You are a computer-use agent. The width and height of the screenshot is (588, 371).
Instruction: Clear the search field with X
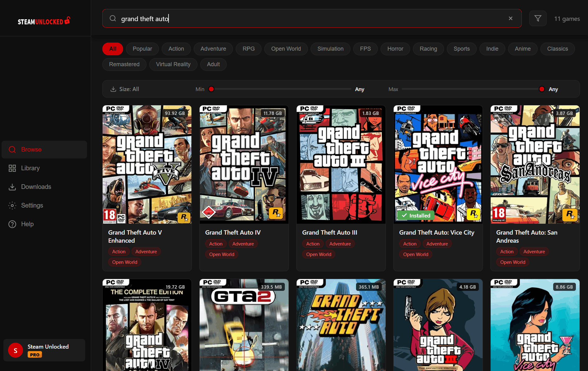(x=511, y=18)
